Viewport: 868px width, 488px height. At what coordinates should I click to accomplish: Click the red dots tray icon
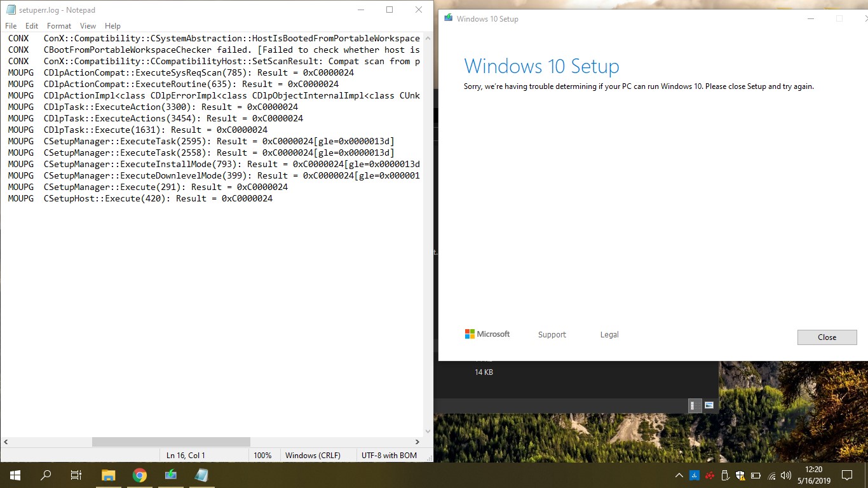click(x=710, y=475)
